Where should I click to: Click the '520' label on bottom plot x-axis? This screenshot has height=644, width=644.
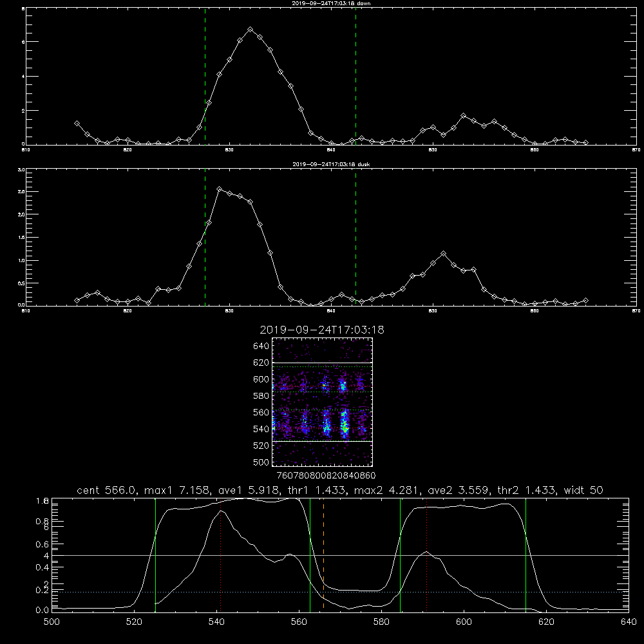pyautogui.click(x=134, y=622)
